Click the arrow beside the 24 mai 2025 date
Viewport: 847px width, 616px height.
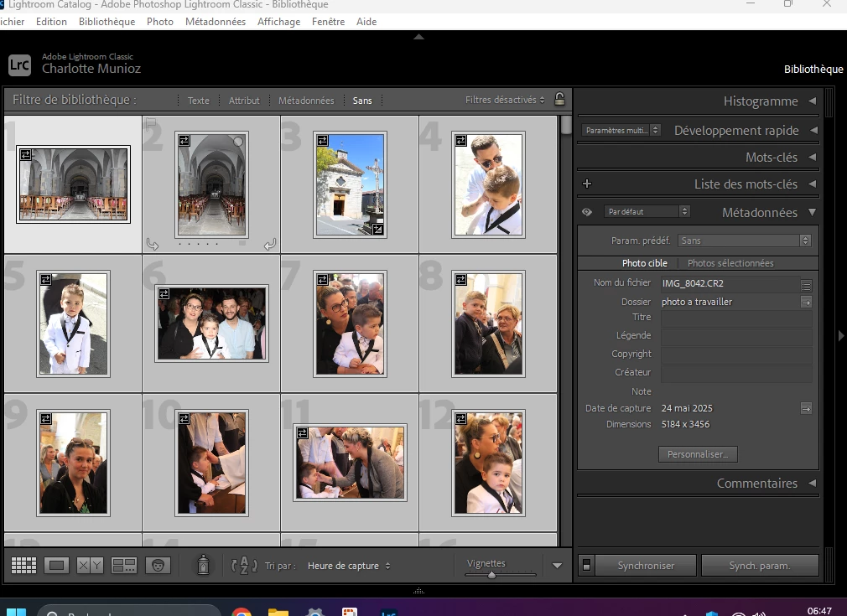(806, 409)
